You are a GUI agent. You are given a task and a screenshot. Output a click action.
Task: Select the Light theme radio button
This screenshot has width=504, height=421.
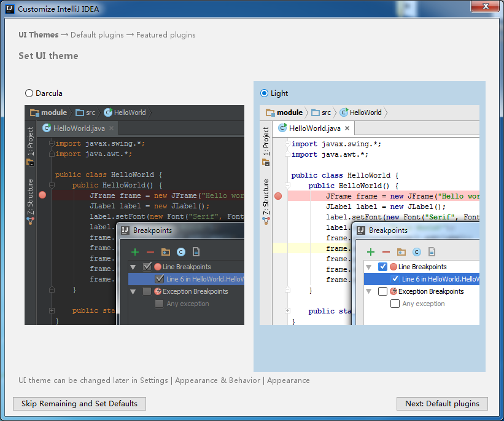point(265,93)
